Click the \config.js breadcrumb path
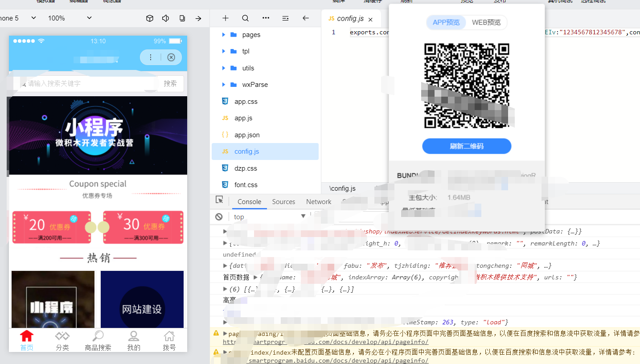This screenshot has width=640, height=364. pyautogui.click(x=342, y=188)
